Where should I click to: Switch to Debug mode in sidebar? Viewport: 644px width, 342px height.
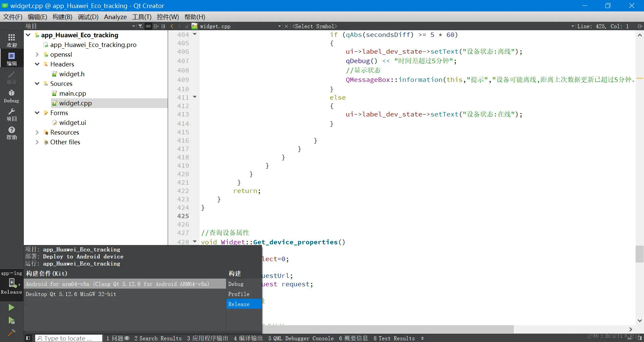coord(12,96)
